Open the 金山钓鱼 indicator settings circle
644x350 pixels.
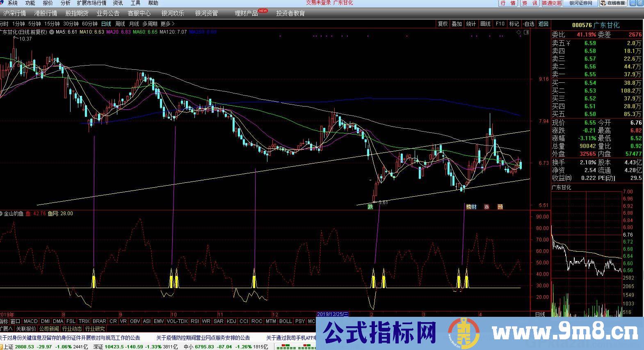2,214
